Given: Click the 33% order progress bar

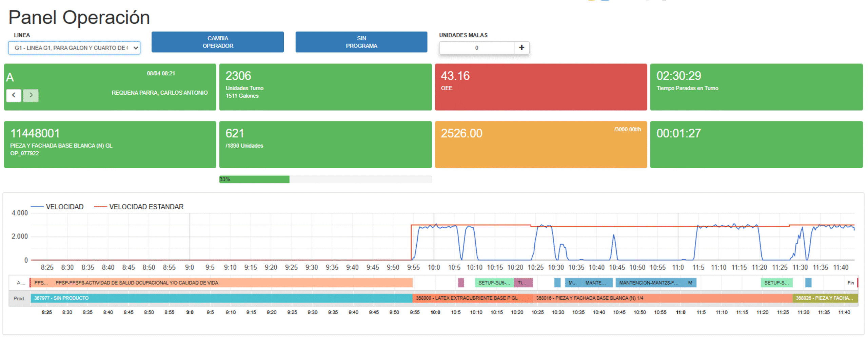Looking at the screenshot, I should click(325, 179).
